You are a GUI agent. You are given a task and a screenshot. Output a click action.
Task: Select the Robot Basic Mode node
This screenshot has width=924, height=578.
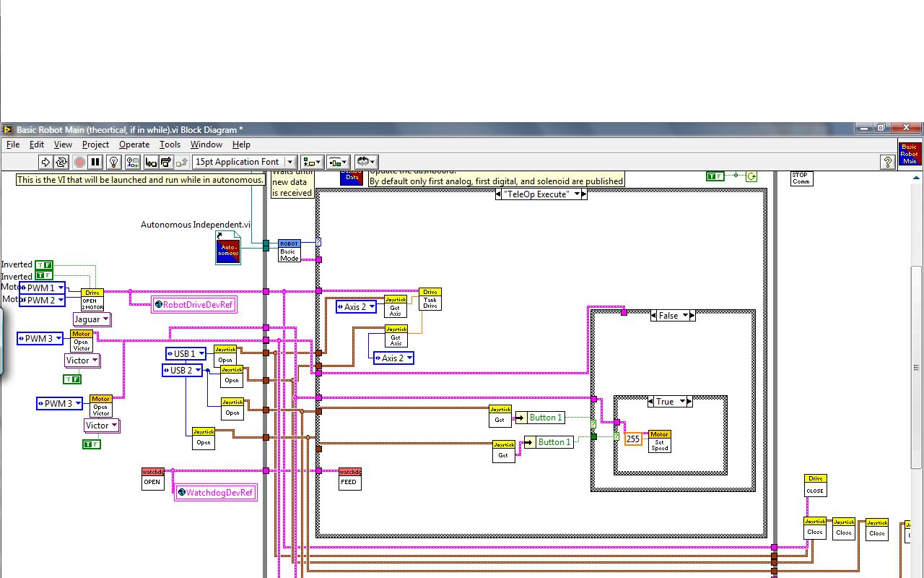pos(289,251)
